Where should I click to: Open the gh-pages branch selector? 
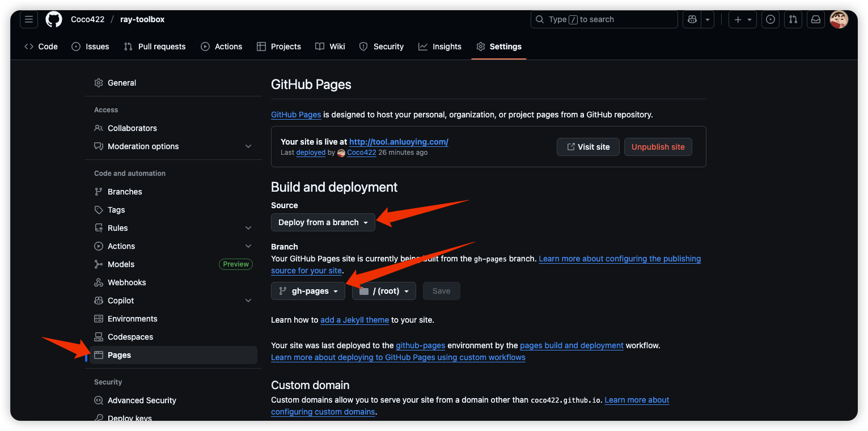pos(308,291)
